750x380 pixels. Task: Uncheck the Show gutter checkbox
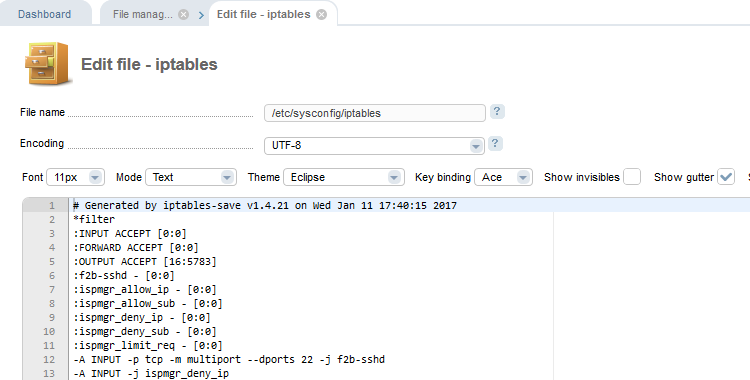726,177
